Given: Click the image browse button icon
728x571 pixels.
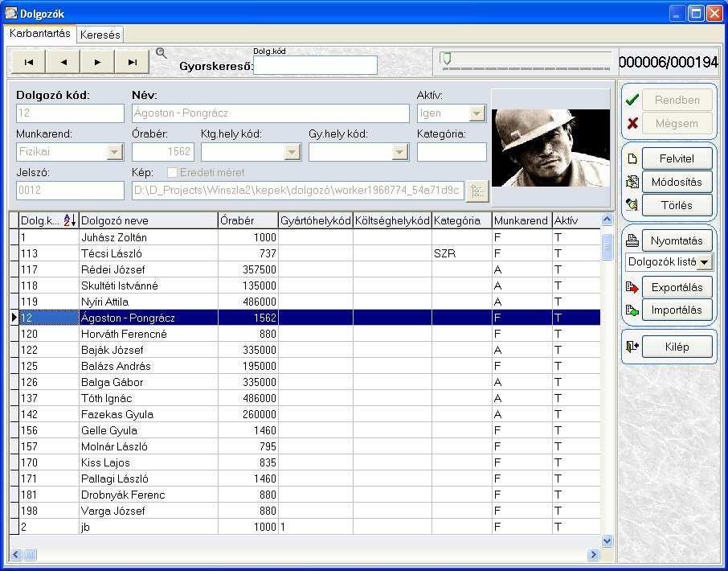Looking at the screenshot, I should (x=477, y=191).
